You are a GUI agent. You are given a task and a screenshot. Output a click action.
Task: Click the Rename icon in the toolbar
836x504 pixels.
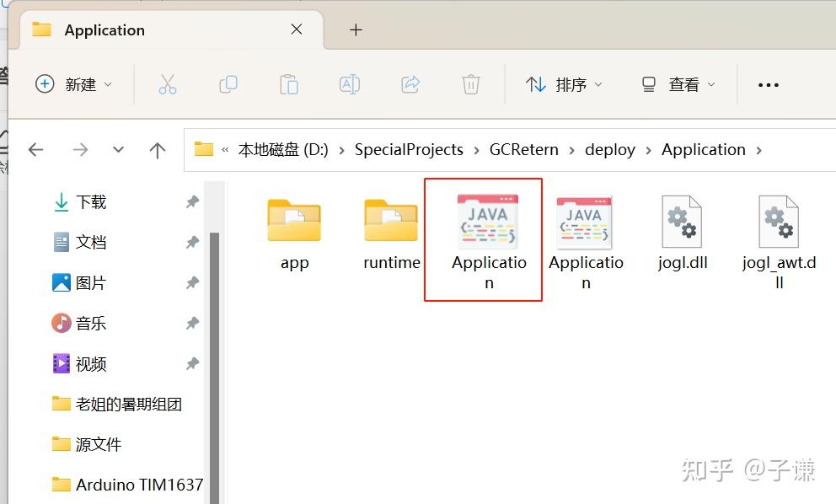pyautogui.click(x=349, y=84)
